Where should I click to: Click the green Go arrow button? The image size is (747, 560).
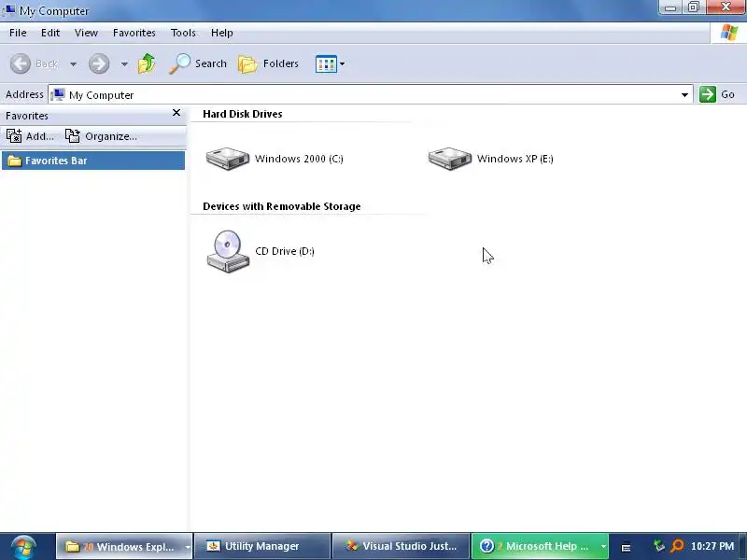coord(708,94)
